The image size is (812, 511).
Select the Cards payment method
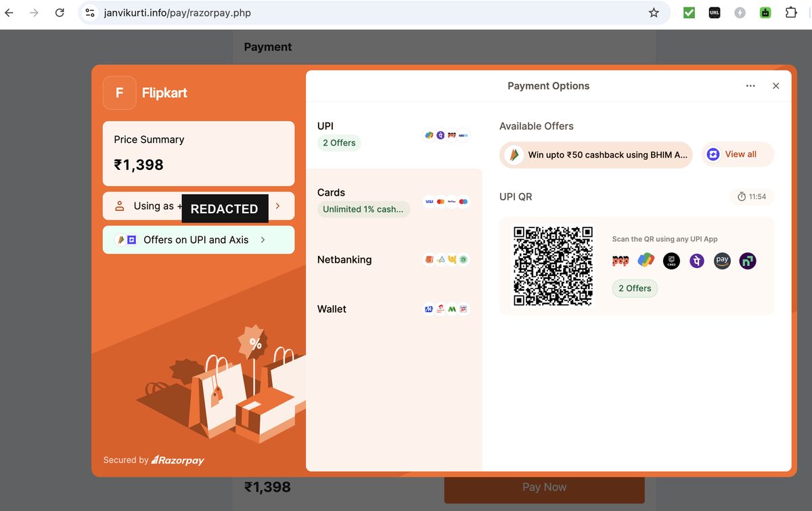[394, 202]
